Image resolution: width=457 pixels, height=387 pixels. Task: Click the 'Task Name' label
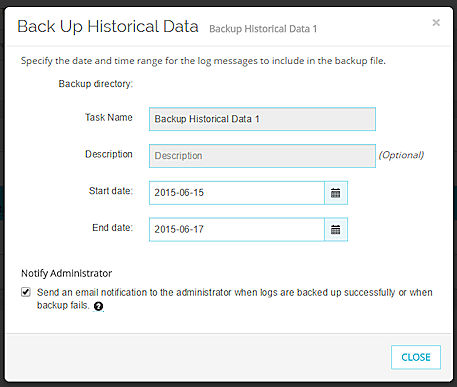coord(109,117)
